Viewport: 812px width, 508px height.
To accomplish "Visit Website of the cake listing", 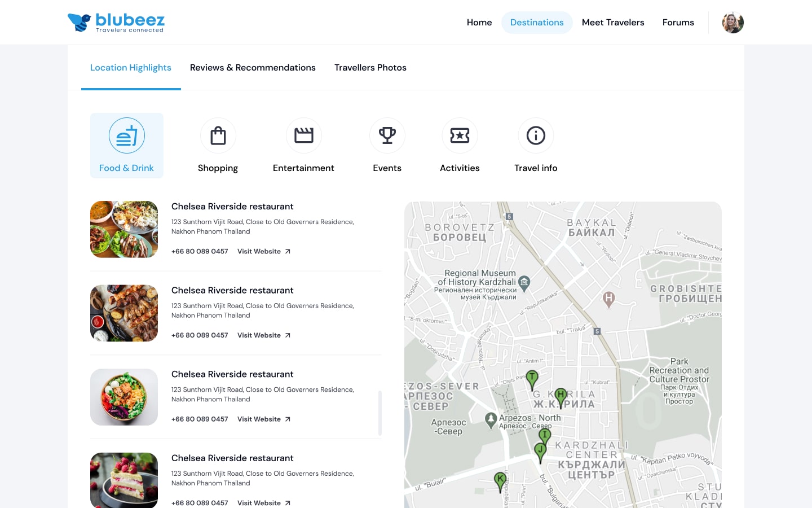I will (264, 503).
